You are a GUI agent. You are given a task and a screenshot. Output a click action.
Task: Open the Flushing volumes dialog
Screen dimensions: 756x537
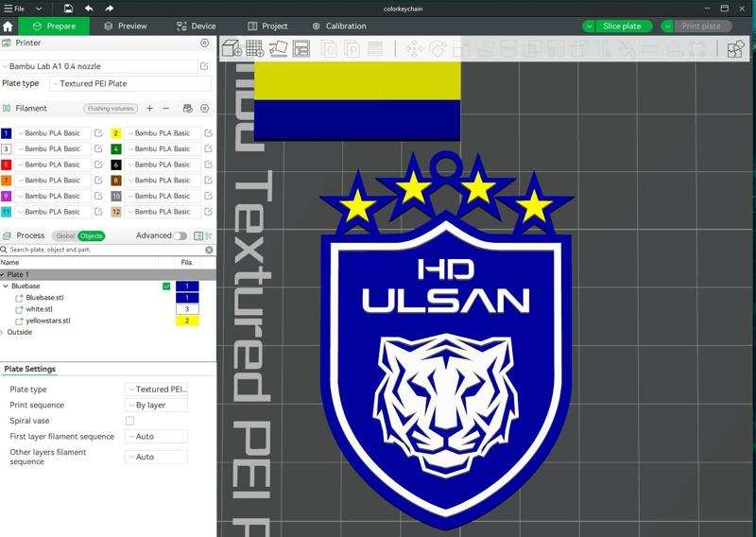click(x=111, y=109)
